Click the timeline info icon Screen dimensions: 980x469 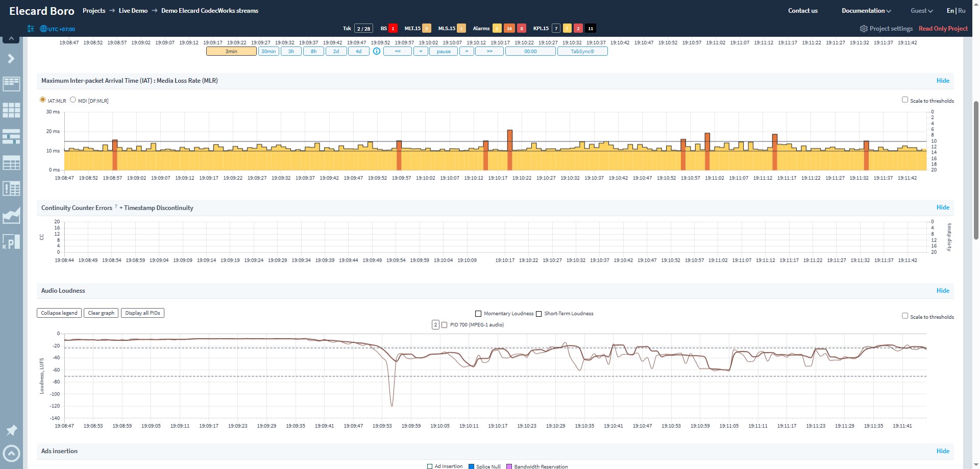pyautogui.click(x=377, y=51)
